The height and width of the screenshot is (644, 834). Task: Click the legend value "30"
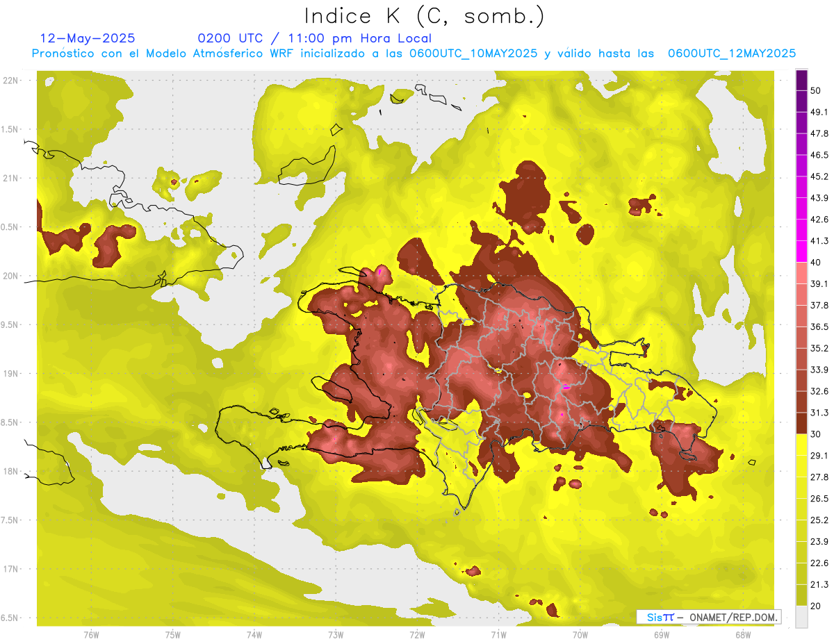click(817, 434)
